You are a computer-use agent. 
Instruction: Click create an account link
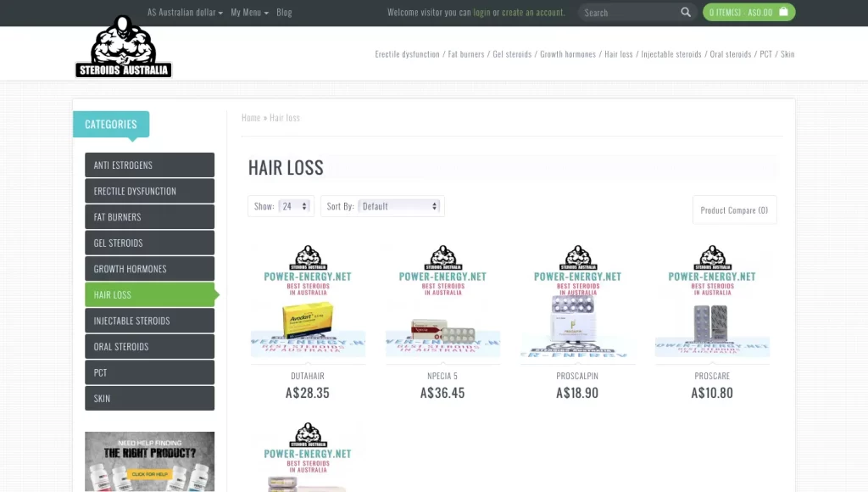532,12
